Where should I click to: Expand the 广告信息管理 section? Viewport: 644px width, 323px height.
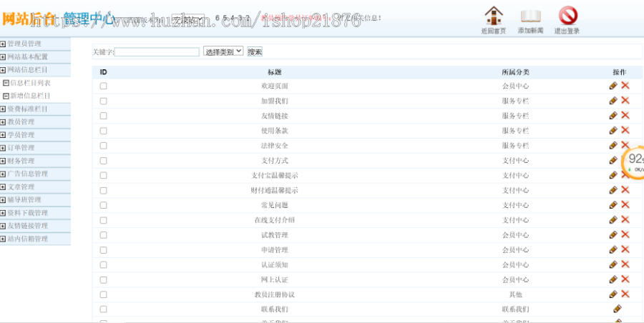tap(3, 174)
